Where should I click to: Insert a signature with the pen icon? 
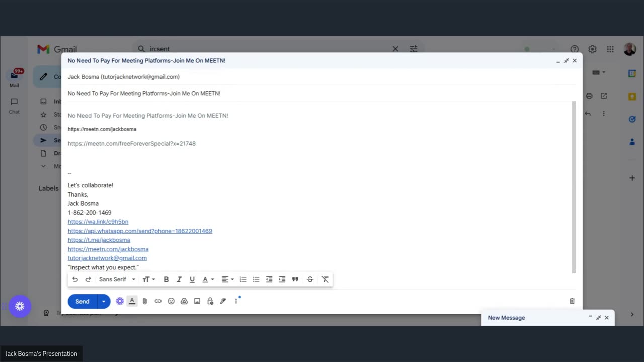tap(223, 301)
